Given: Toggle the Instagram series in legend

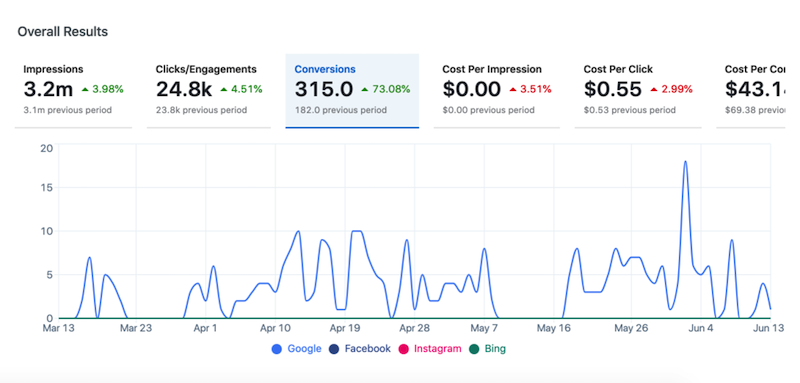Looking at the screenshot, I should click(430, 349).
